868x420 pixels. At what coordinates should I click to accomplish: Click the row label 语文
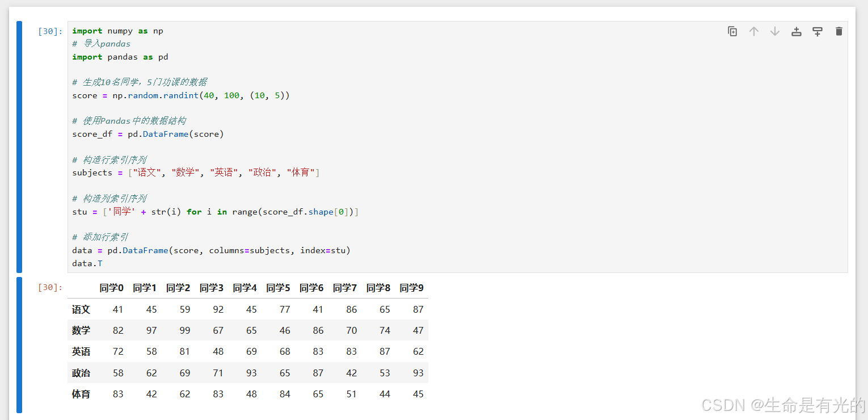click(x=81, y=309)
